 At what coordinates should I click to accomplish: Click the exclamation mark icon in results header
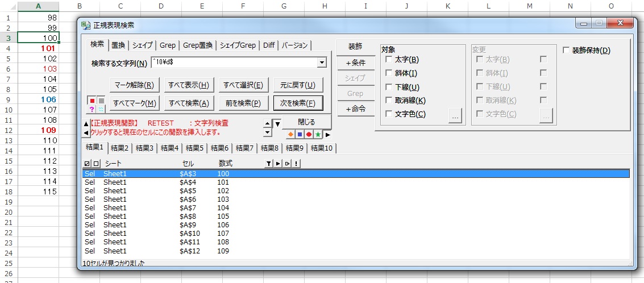point(296,164)
